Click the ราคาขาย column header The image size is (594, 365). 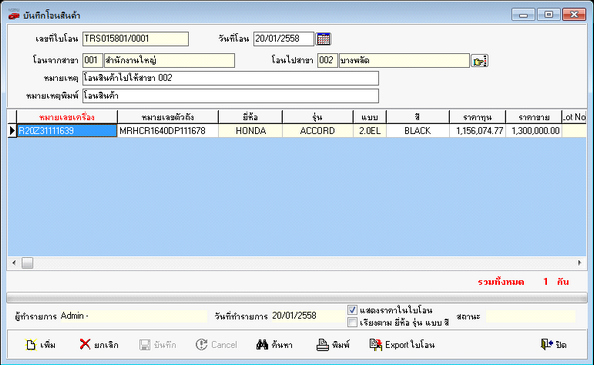click(x=533, y=117)
